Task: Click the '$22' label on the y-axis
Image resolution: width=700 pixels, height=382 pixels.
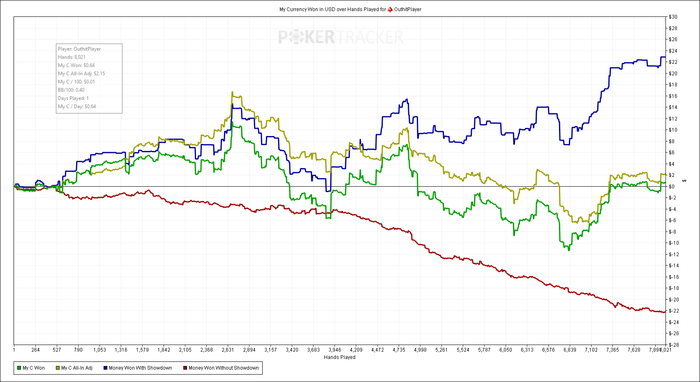Action: click(673, 62)
